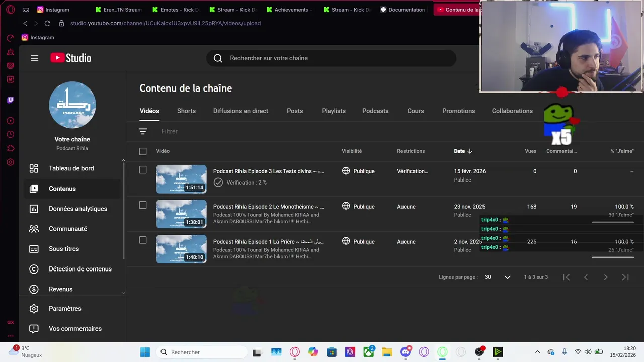
Task: Change Publique visibility of Episode 1
Action: click(358, 242)
